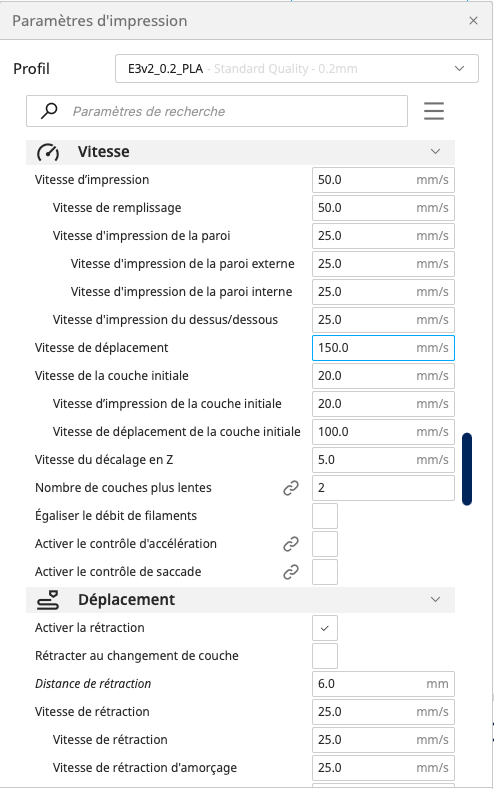The width and height of the screenshot is (494, 789).
Task: Collapse the Vitesse section chevron
Action: point(436,151)
